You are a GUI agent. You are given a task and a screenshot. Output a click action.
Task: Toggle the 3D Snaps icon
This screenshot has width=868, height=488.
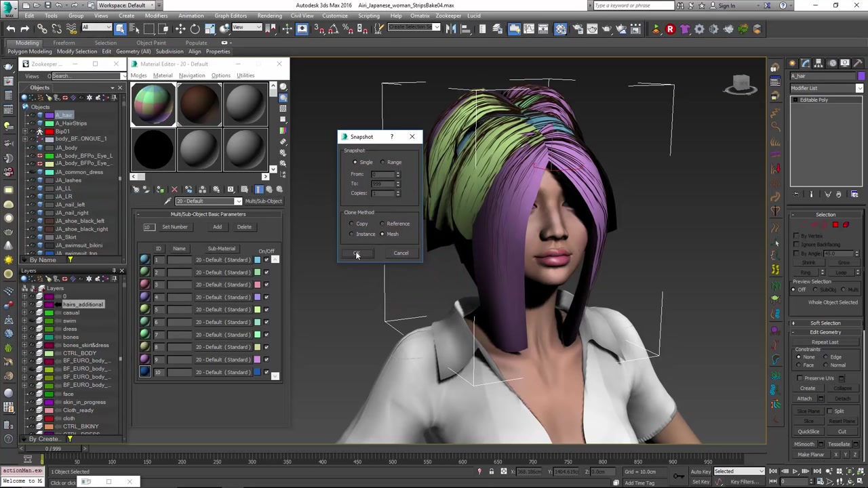tap(319, 28)
